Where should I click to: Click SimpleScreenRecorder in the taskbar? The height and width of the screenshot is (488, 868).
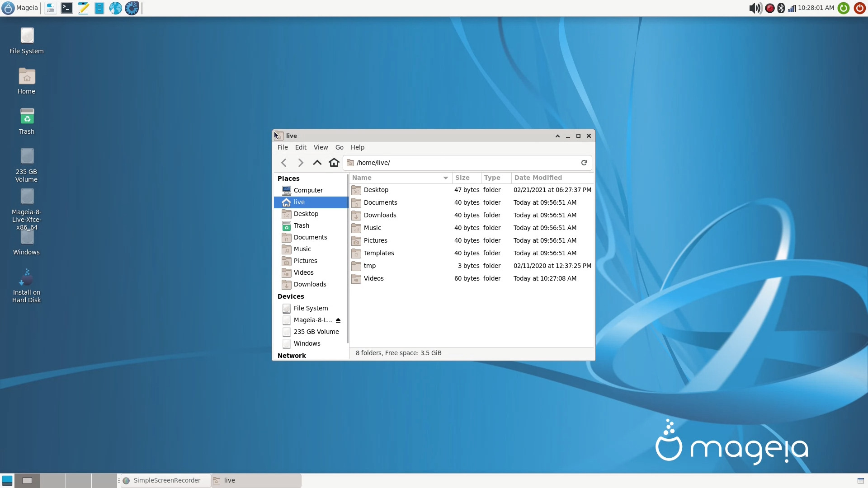165,480
